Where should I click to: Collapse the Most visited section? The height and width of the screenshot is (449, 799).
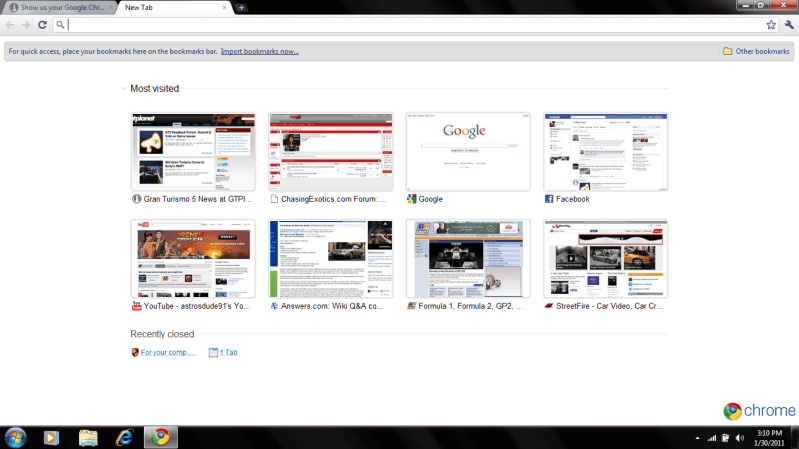click(x=124, y=89)
